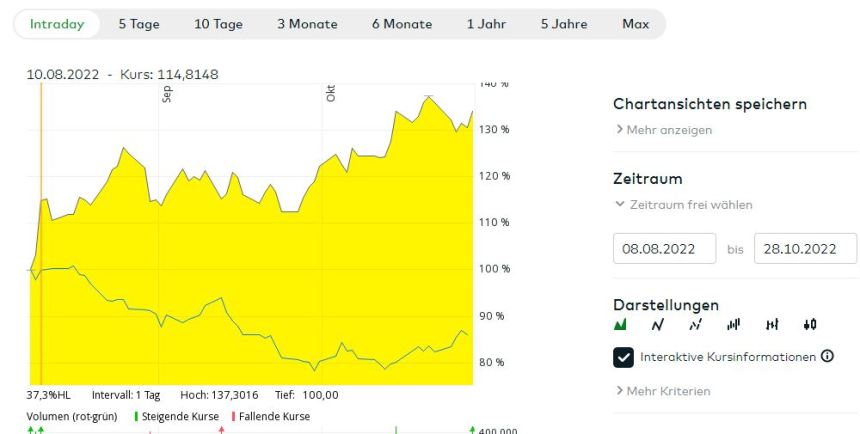Uncheck the Interaktive Kursinformationen checkbox

624,357
